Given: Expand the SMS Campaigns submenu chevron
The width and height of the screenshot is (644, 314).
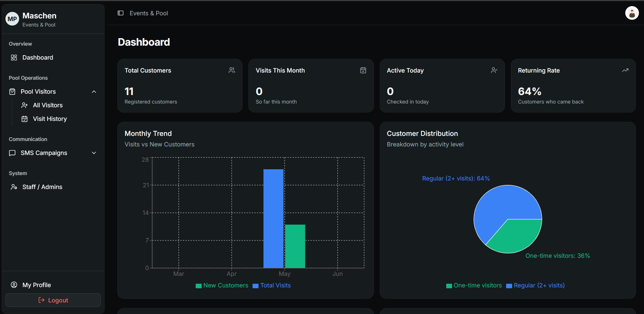Looking at the screenshot, I should click(x=94, y=153).
